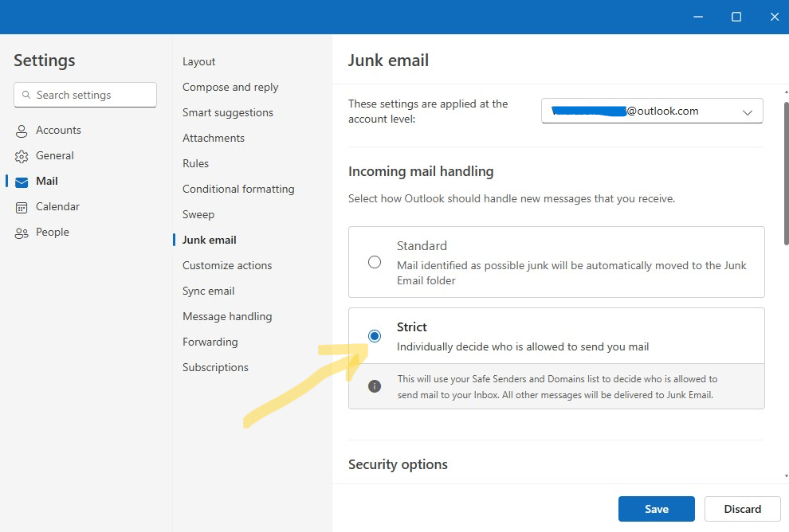Viewport: 789px width, 532px height.
Task: Click the Search settings input field
Action: tap(85, 95)
